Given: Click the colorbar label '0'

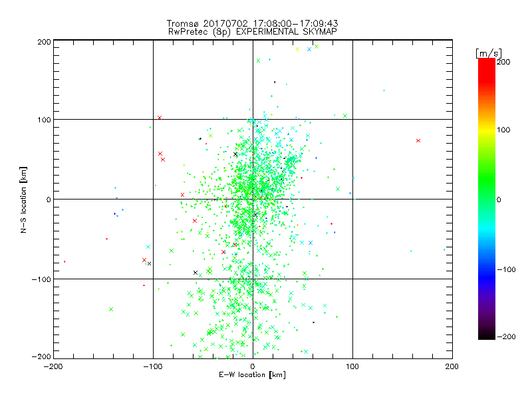Looking at the screenshot, I should click(x=499, y=199).
